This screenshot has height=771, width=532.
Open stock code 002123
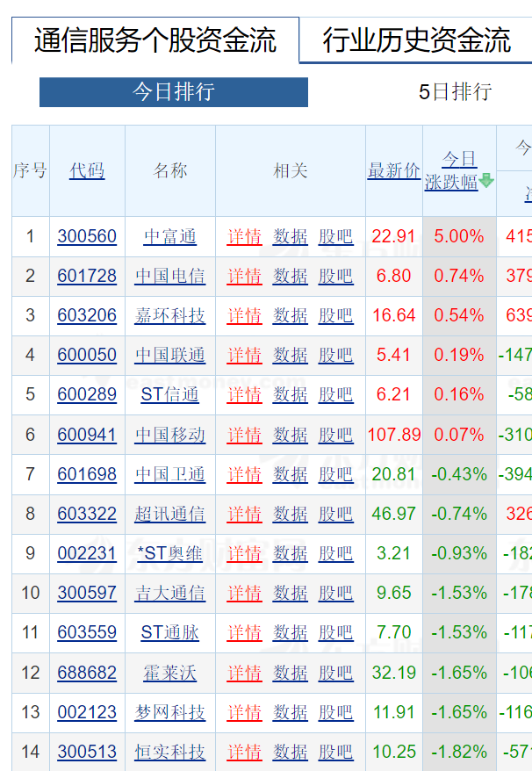click(x=87, y=712)
